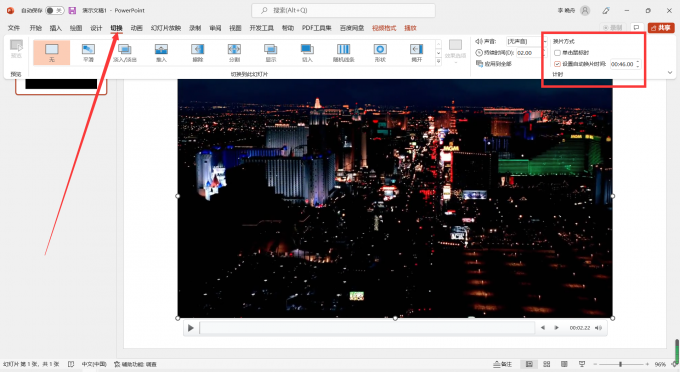The image size is (680, 372).
Task: Apply the 分割 split transition
Action: click(x=234, y=52)
